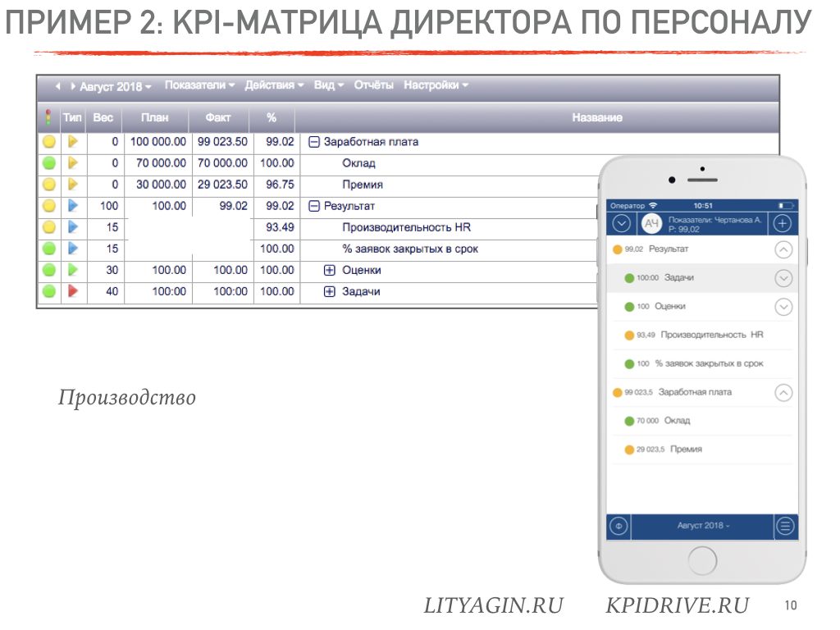This screenshot has width=840, height=630.
Task: Expand the Задачи row in the table
Action: [330, 292]
